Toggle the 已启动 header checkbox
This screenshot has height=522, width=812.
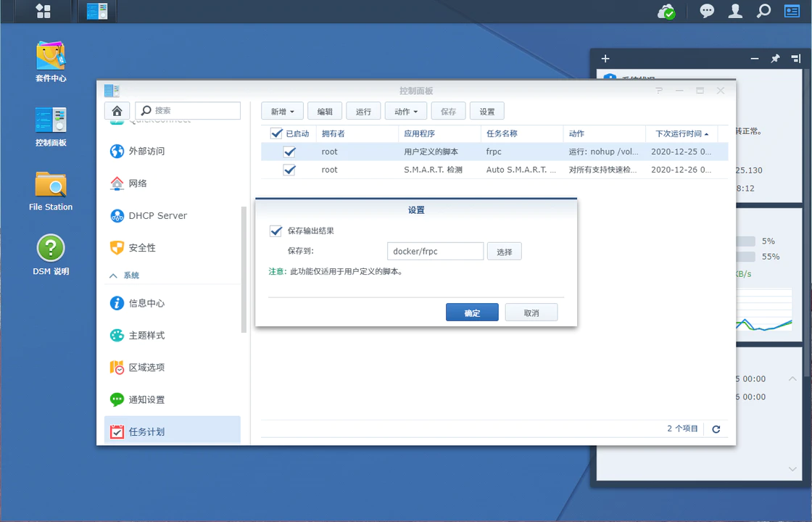click(276, 133)
